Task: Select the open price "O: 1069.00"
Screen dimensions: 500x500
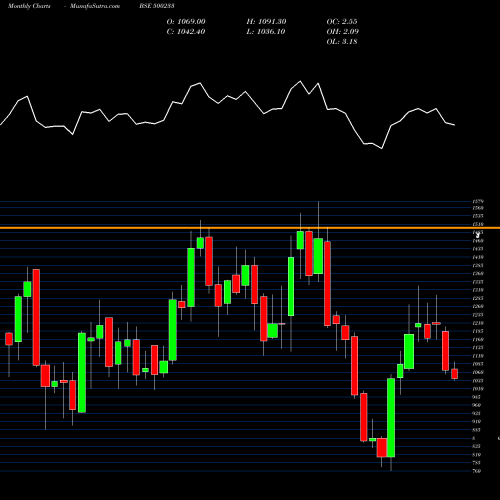Action: [186, 22]
